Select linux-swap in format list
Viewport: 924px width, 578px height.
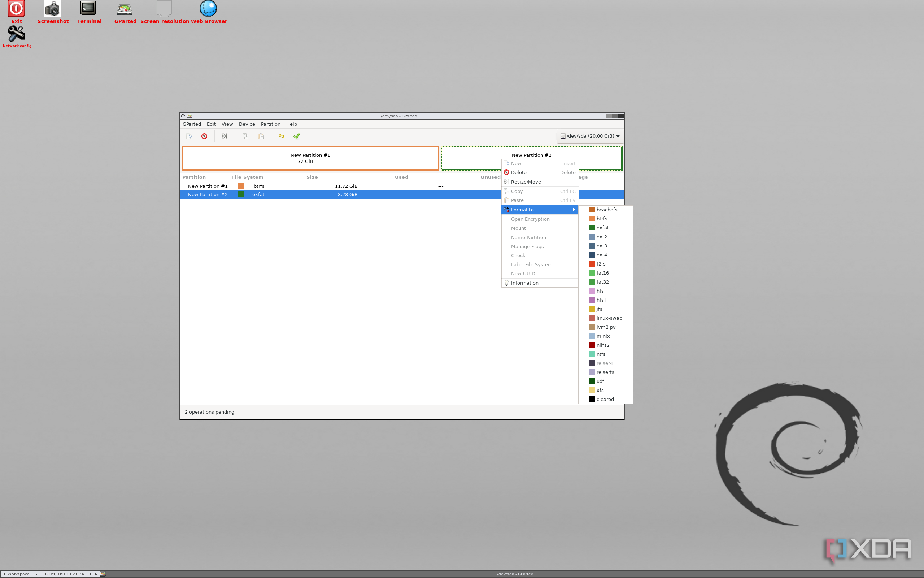pyautogui.click(x=606, y=318)
